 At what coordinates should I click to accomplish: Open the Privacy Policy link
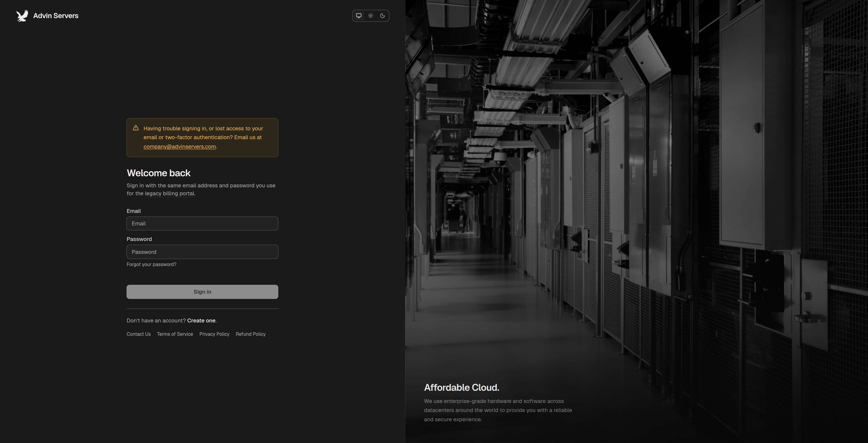point(214,334)
